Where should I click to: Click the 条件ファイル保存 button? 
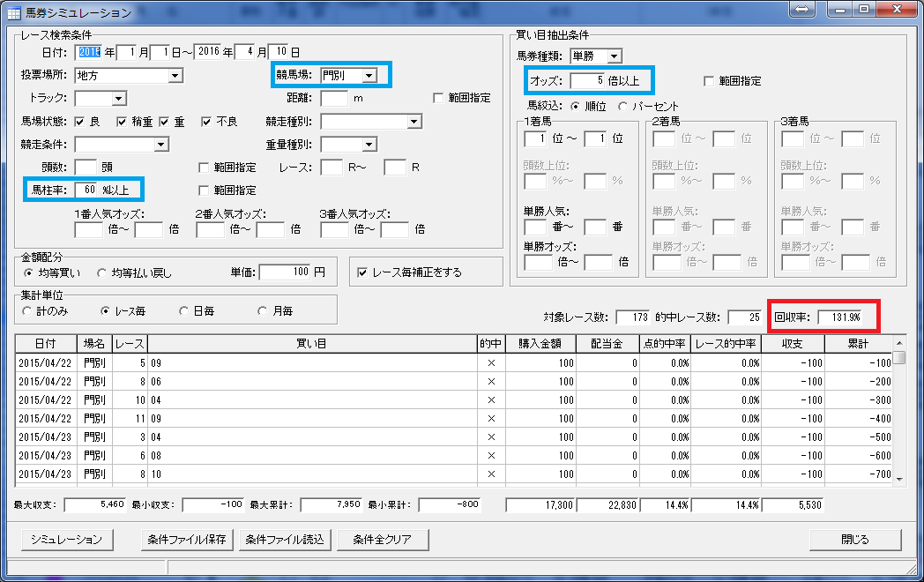[x=187, y=540]
